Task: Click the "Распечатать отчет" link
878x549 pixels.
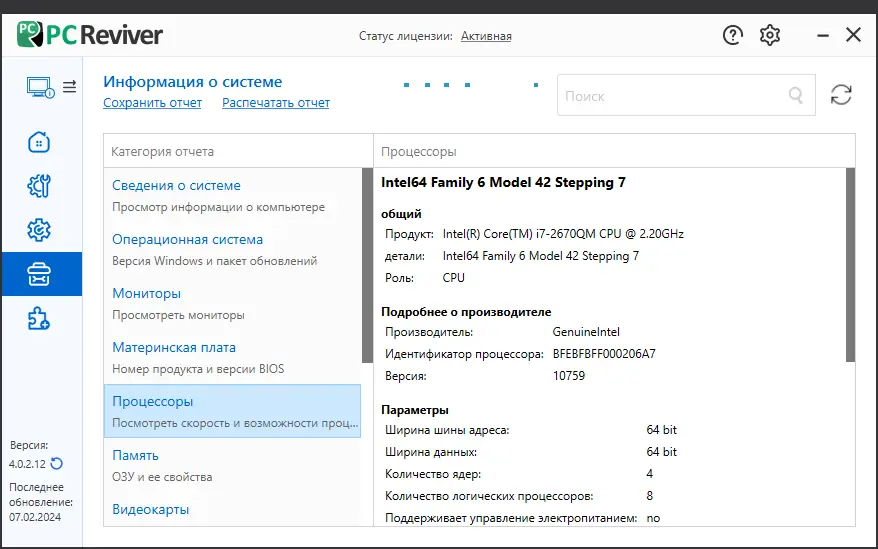Action: click(x=276, y=103)
